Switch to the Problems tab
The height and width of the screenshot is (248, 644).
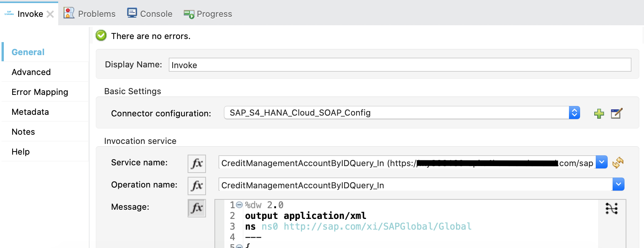tap(90, 13)
